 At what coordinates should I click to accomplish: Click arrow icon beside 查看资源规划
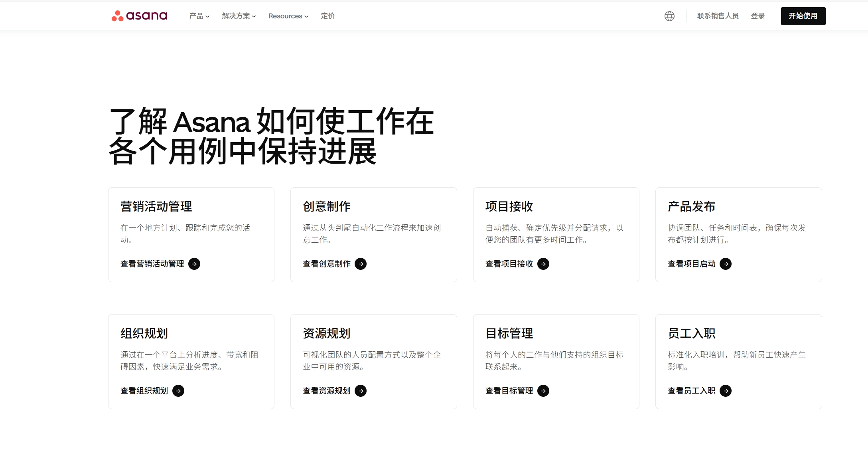361,391
